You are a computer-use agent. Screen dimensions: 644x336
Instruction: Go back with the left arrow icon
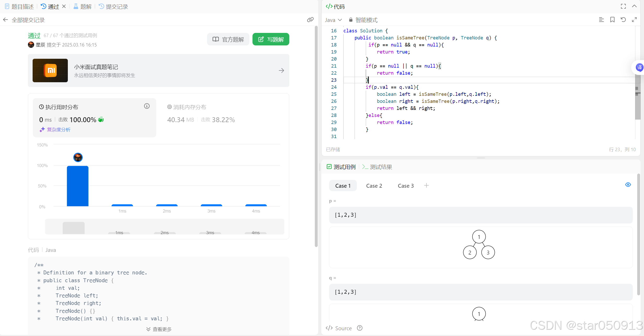5,20
